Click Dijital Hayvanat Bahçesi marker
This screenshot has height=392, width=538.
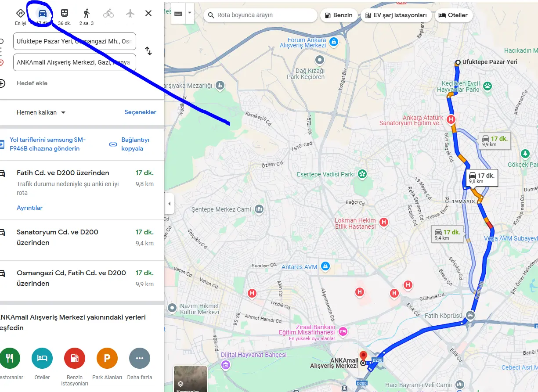(x=225, y=364)
